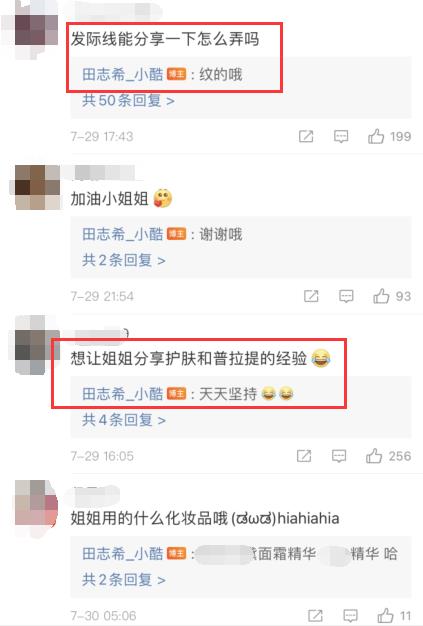This screenshot has width=423, height=626.
Task: Open reply icon on 7-30 05:06 comment
Action: pyautogui.click(x=350, y=616)
